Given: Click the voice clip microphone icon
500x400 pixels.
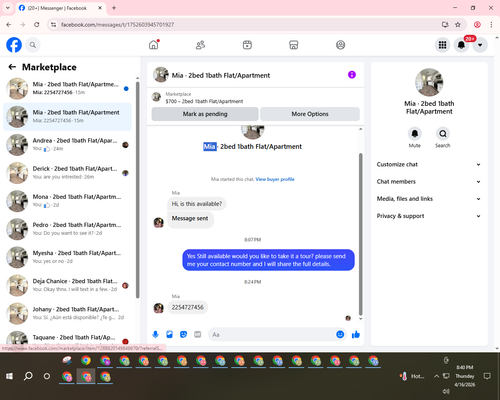Looking at the screenshot, I should pos(155,334).
